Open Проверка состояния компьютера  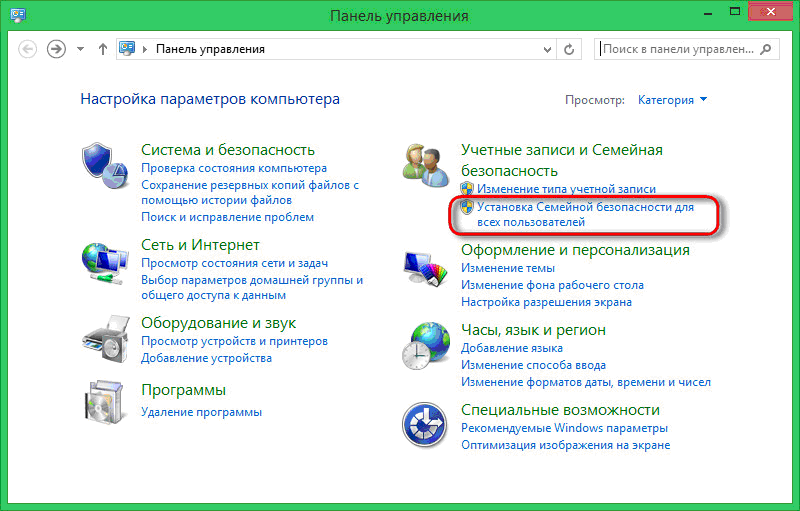coord(234,168)
